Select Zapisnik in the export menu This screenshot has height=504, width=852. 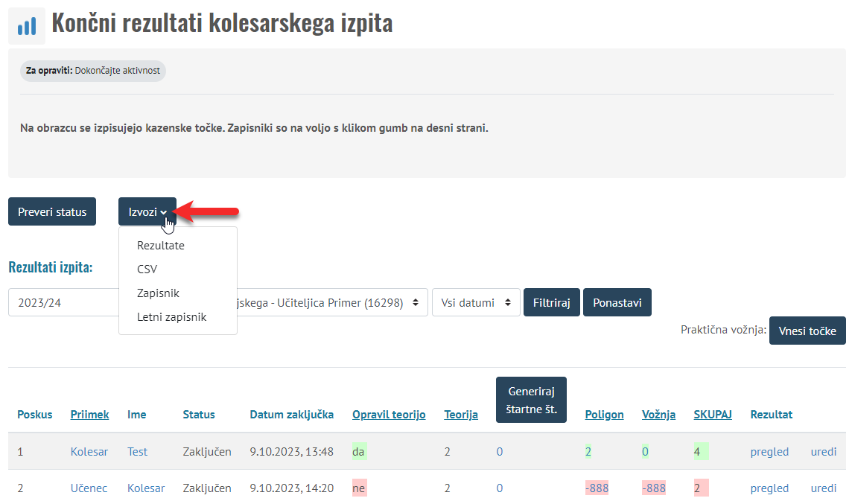coord(158,293)
